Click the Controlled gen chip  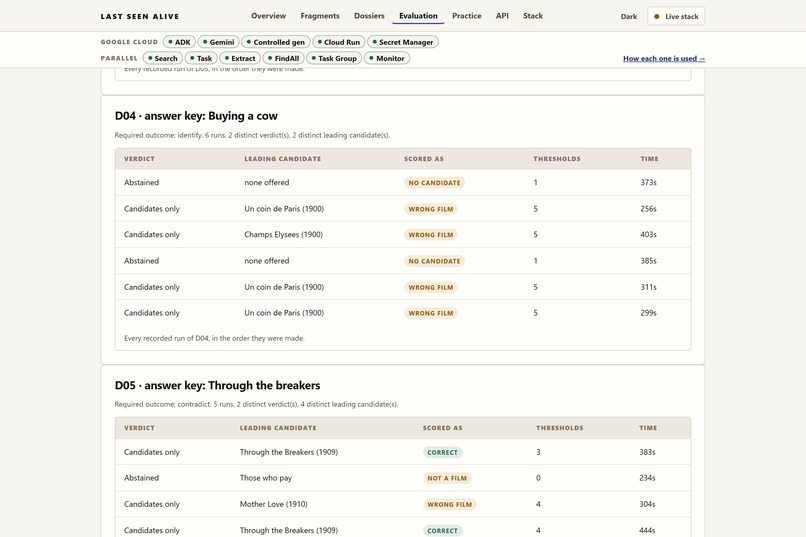(x=276, y=42)
